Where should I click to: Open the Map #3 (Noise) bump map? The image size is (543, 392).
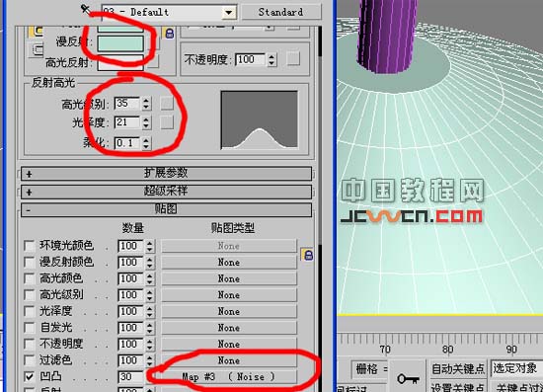(x=229, y=376)
